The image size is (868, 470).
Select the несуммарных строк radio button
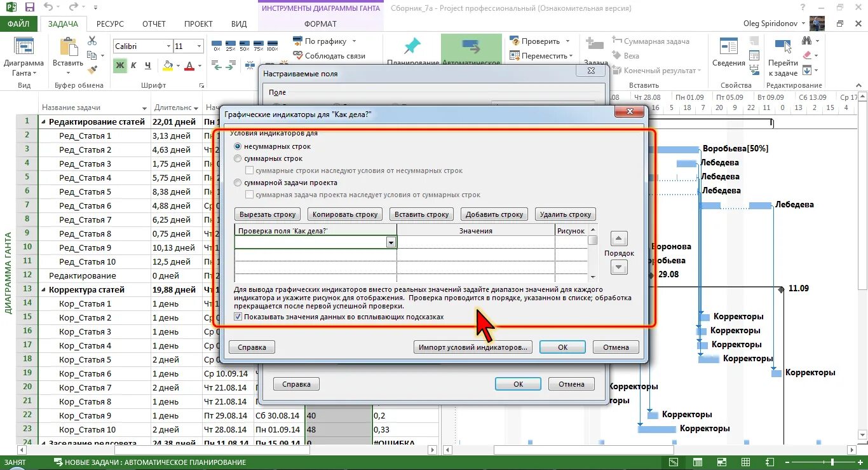[x=238, y=146]
